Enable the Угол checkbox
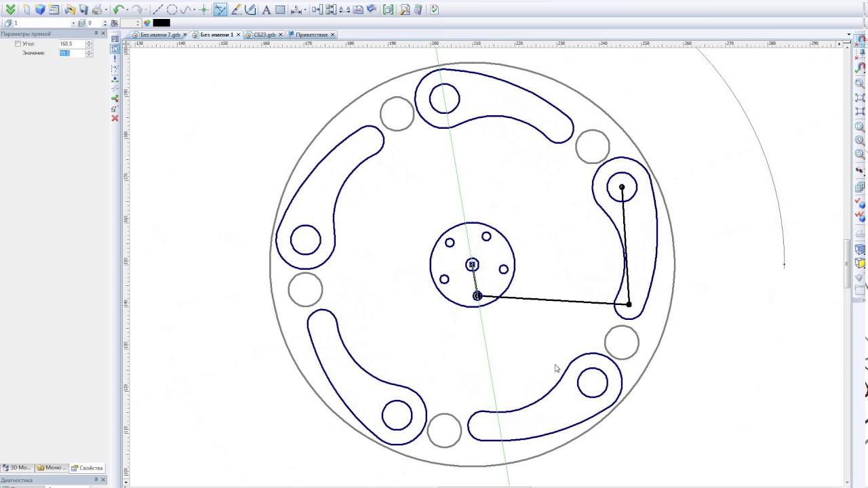 pos(18,44)
